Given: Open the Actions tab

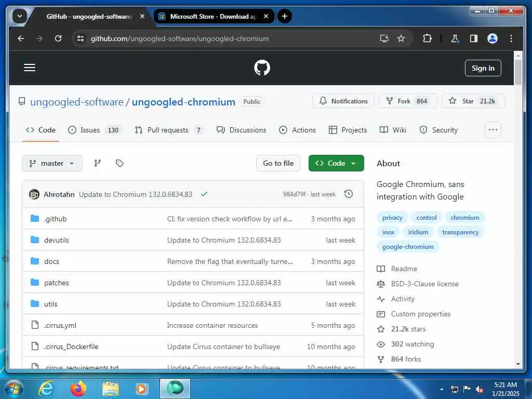Looking at the screenshot, I should click(x=297, y=130).
